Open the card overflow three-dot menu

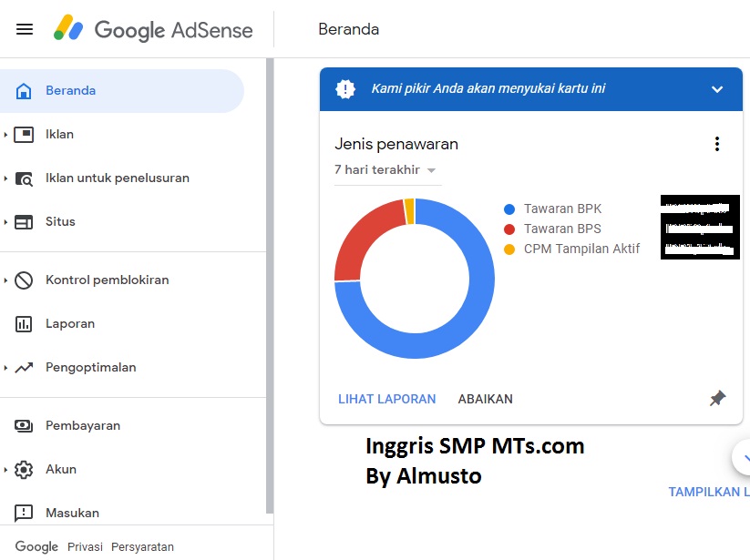coord(717,143)
